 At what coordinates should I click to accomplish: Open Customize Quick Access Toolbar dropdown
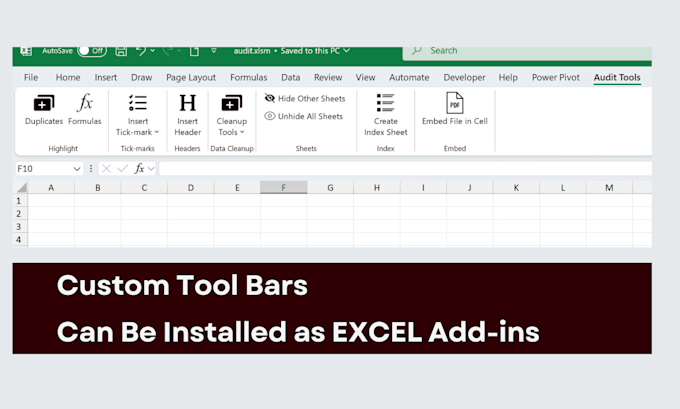(214, 51)
